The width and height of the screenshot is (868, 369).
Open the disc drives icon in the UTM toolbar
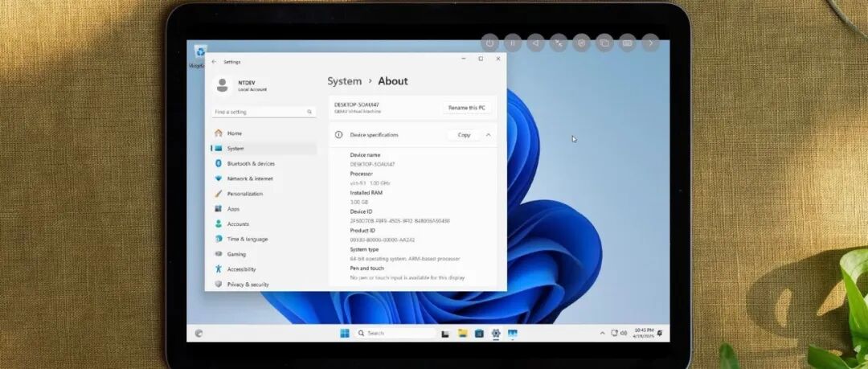pyautogui.click(x=581, y=43)
